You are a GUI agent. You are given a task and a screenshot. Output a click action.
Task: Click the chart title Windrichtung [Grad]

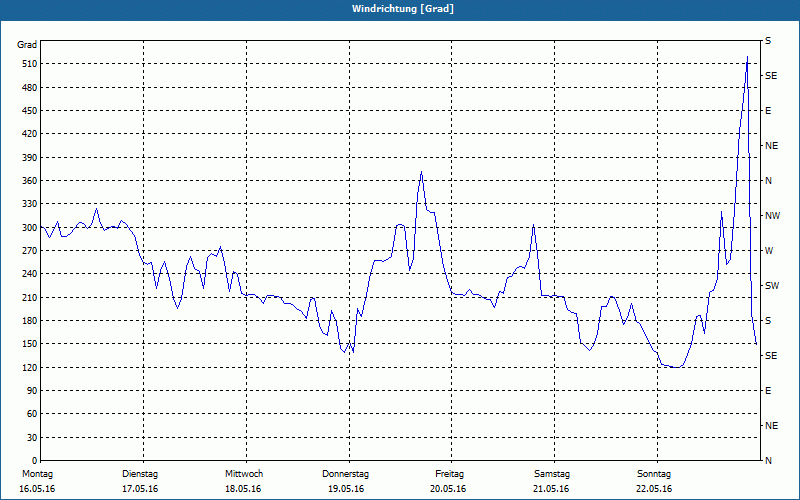tap(403, 9)
